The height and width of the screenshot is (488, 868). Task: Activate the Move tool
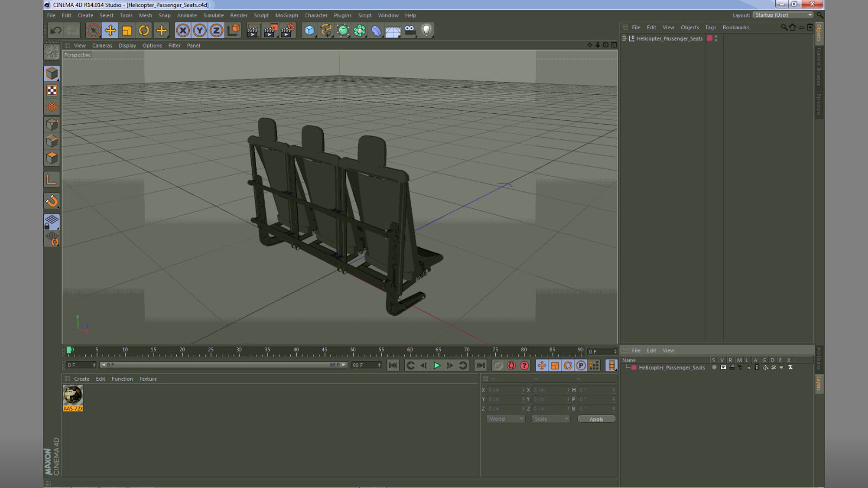[x=110, y=30]
